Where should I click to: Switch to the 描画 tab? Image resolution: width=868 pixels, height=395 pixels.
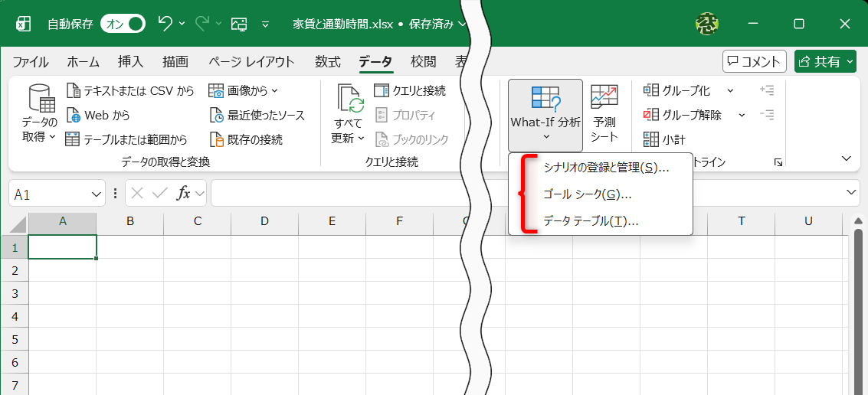175,61
